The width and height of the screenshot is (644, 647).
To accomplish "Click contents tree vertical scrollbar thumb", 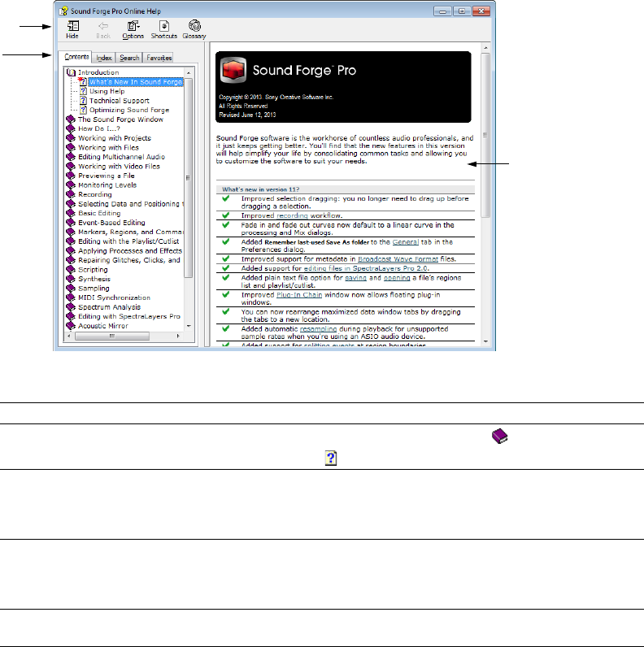I will [189, 178].
